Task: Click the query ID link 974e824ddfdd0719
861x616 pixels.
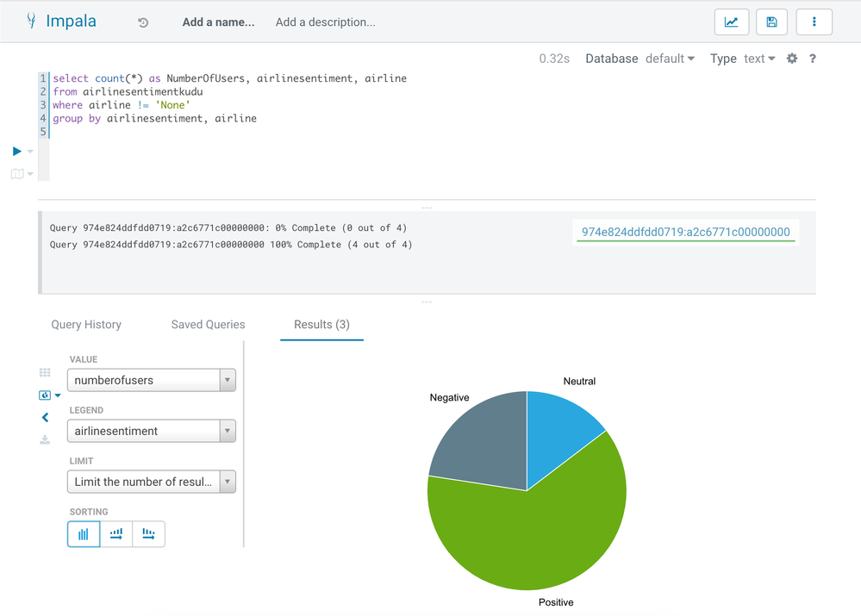Action: tap(685, 232)
